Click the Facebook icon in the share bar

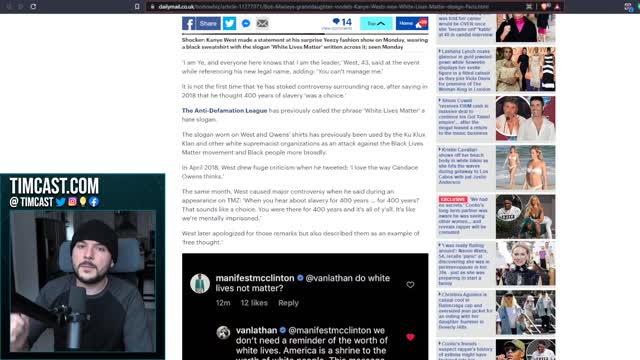point(188,24)
